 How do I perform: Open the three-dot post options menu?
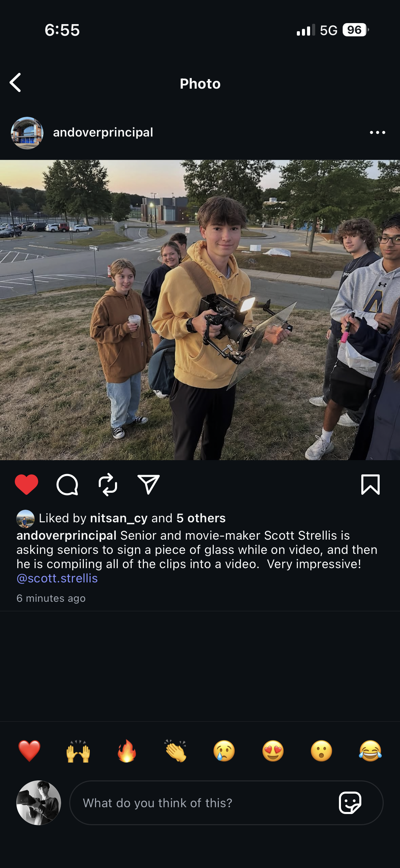point(377,132)
